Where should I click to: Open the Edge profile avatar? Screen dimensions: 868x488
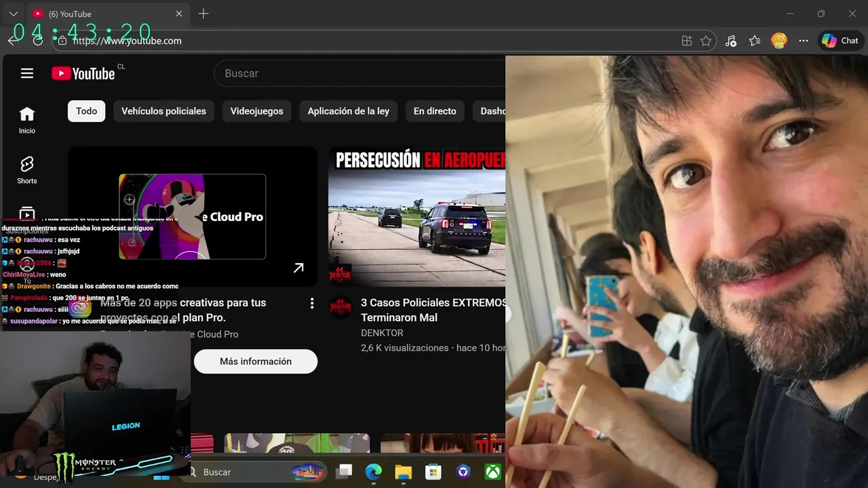pos(779,41)
